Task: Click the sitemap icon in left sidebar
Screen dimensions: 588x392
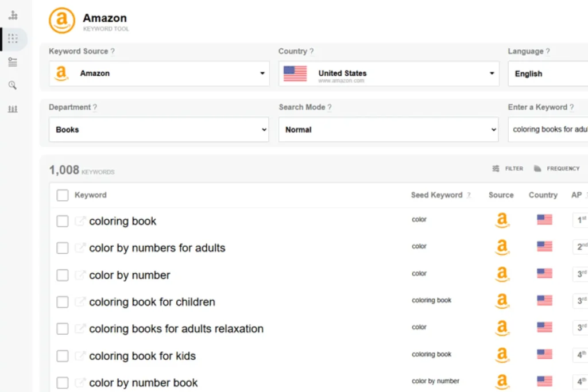Action: pos(13,15)
